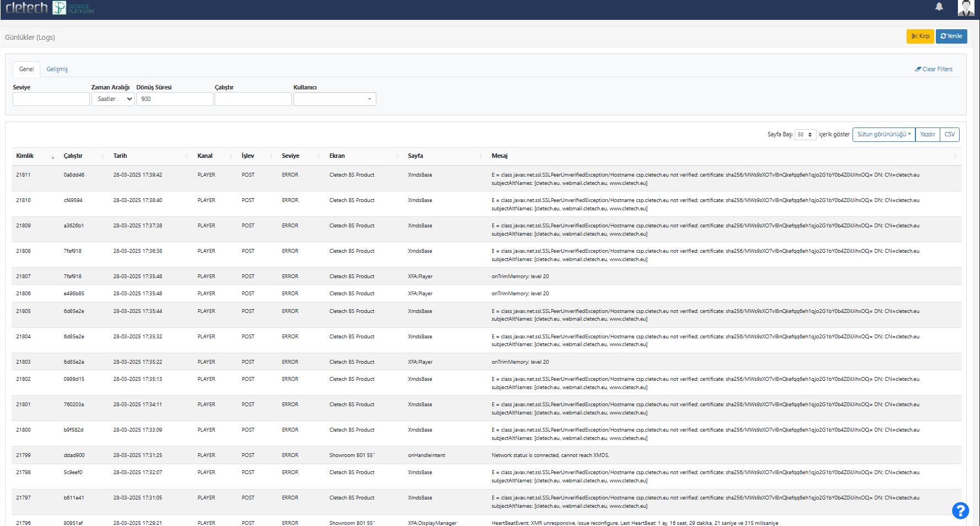Screen dimensions: 980x526
Task: Select run ID 5c9eef0
Action: coord(73,472)
